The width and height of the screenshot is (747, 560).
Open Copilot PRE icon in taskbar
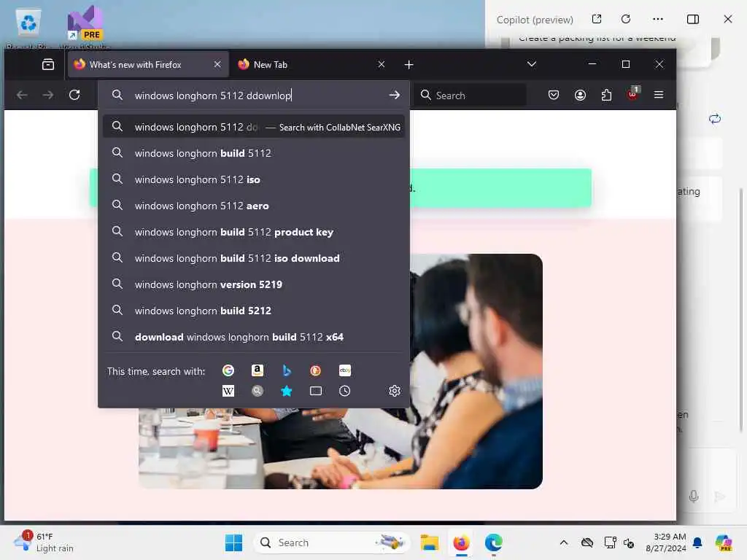724,542
